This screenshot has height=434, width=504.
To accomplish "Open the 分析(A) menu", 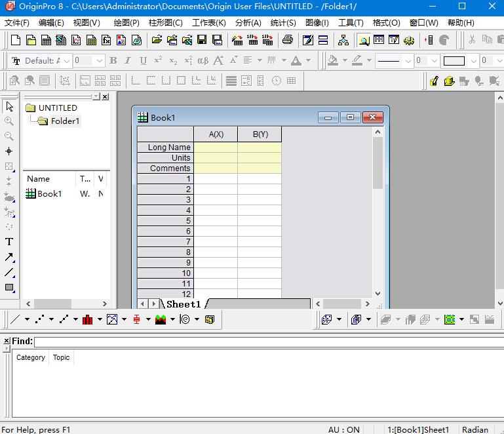I will pyautogui.click(x=248, y=23).
